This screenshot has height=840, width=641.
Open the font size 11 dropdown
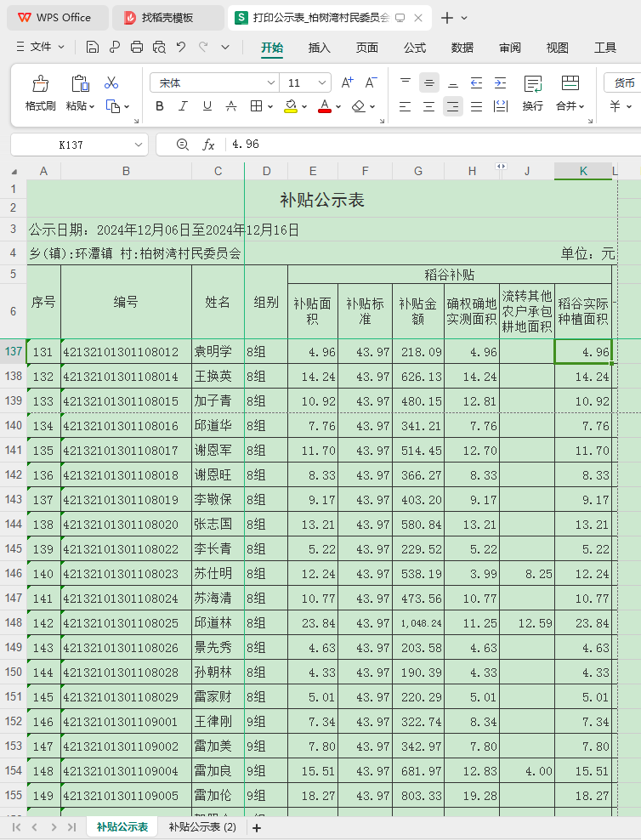pyautogui.click(x=322, y=82)
